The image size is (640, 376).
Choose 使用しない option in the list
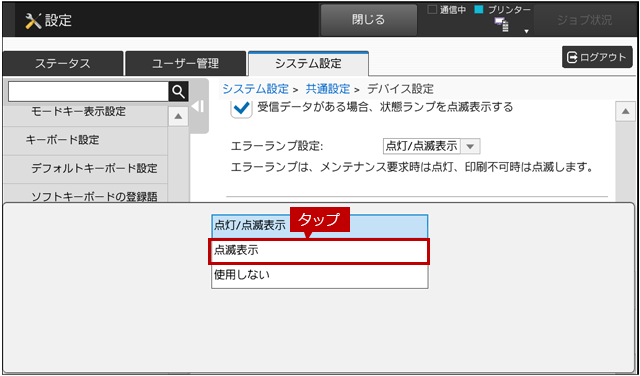click(320, 276)
